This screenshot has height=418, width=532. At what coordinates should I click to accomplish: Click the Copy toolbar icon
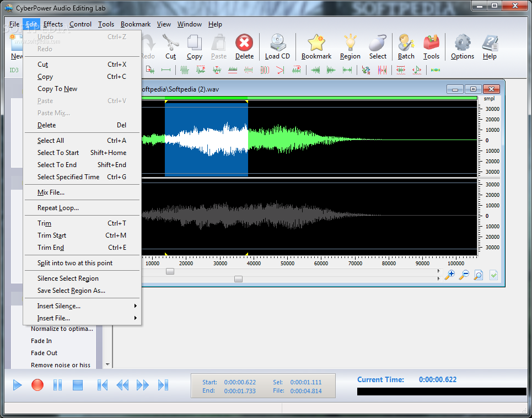point(195,43)
